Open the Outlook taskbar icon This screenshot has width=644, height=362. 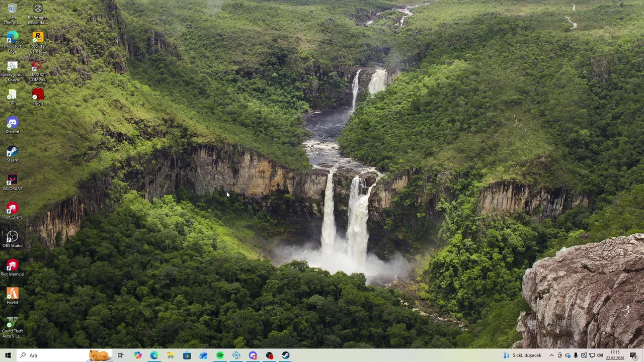pos(203,355)
